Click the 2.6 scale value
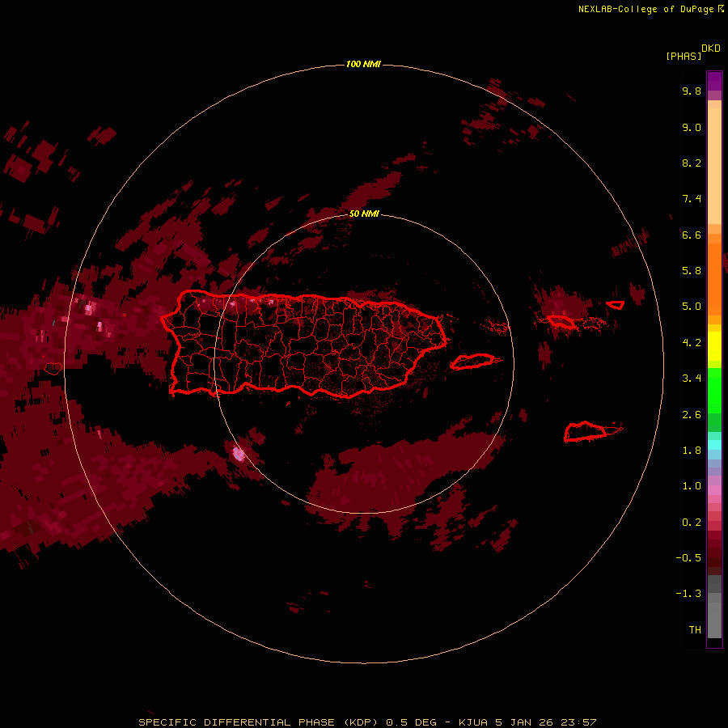728x728 pixels. (x=692, y=415)
